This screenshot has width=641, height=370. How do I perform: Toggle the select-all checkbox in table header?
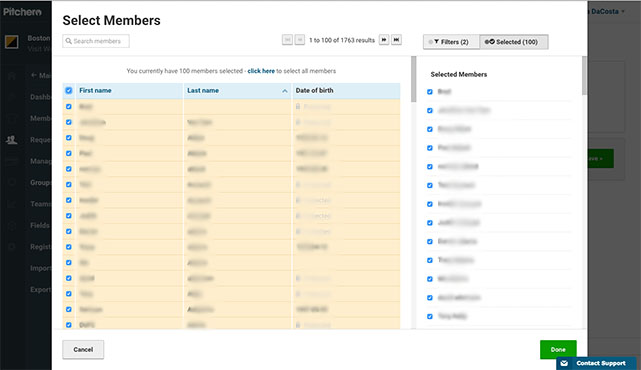tap(69, 90)
